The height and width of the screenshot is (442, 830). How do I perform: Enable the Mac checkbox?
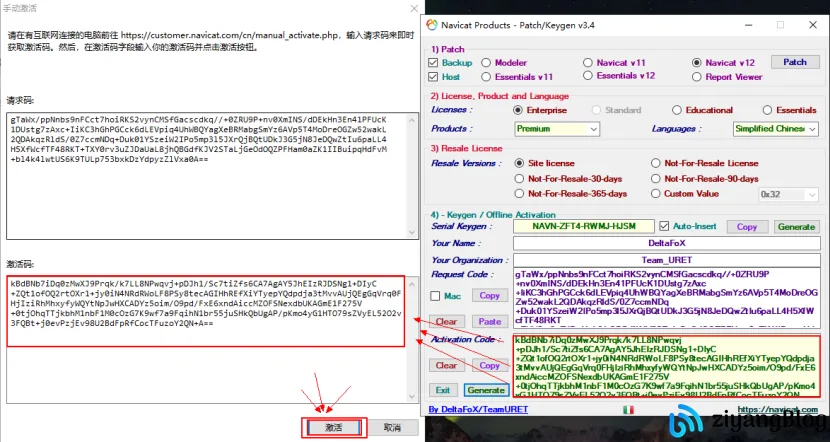(435, 296)
